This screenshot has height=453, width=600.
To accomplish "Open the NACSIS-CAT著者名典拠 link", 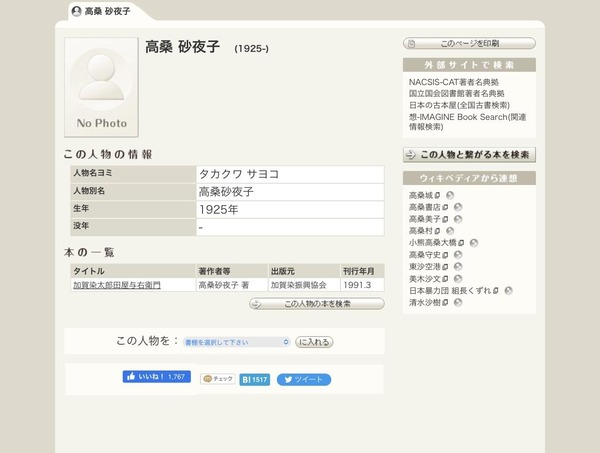I will click(453, 82).
